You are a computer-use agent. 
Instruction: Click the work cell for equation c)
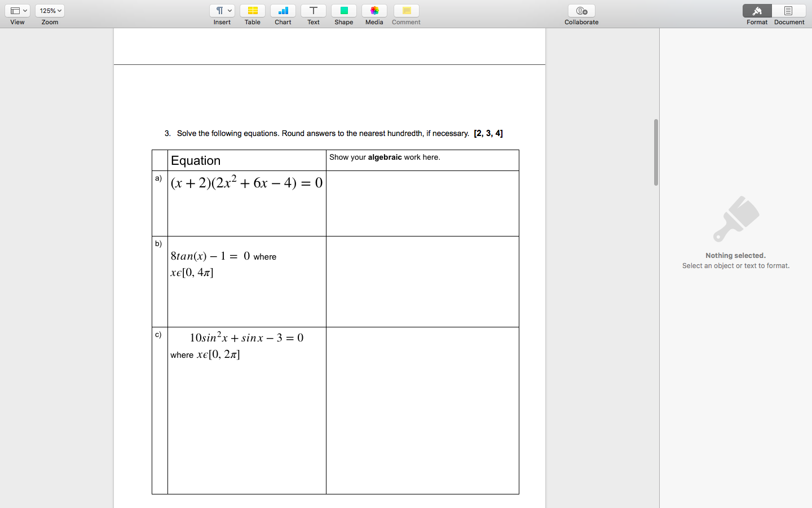pyautogui.click(x=422, y=410)
